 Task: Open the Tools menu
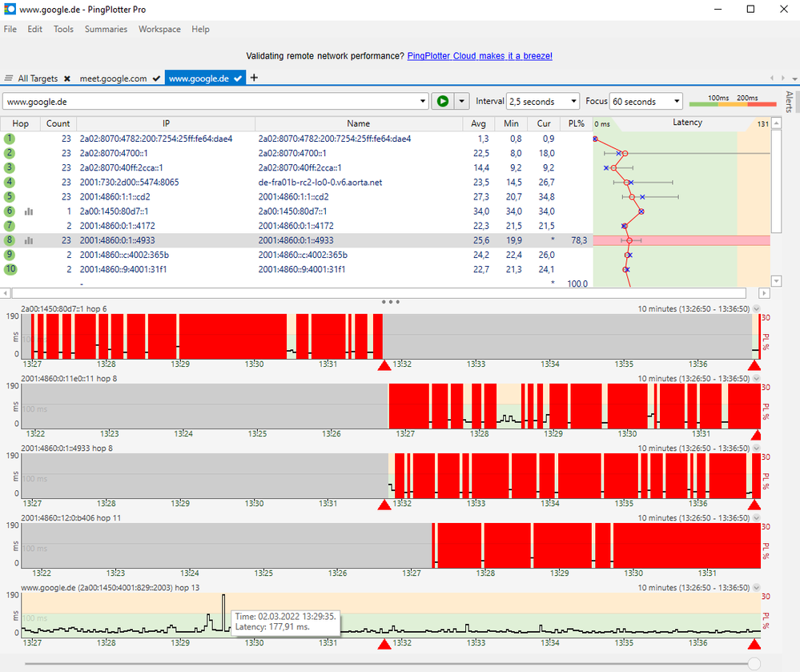coord(63,29)
